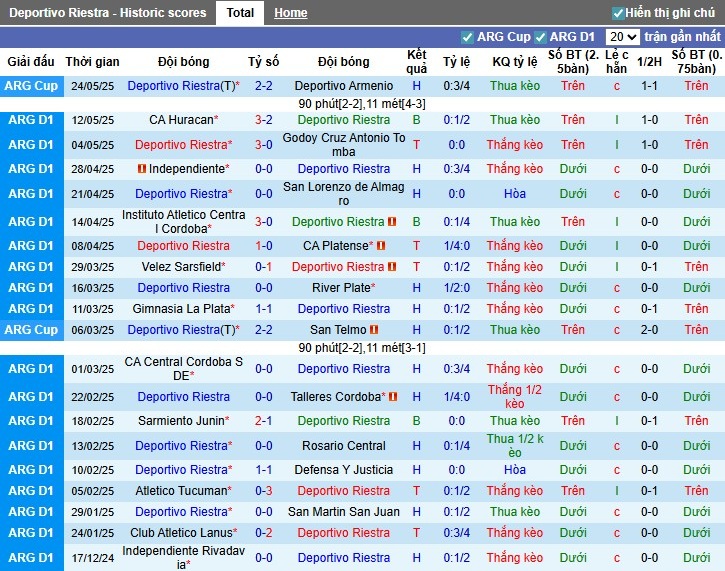This screenshot has width=725, height=571.
Task: Click 0-2 score of Club Atletico Lanus match
Action: (264, 533)
